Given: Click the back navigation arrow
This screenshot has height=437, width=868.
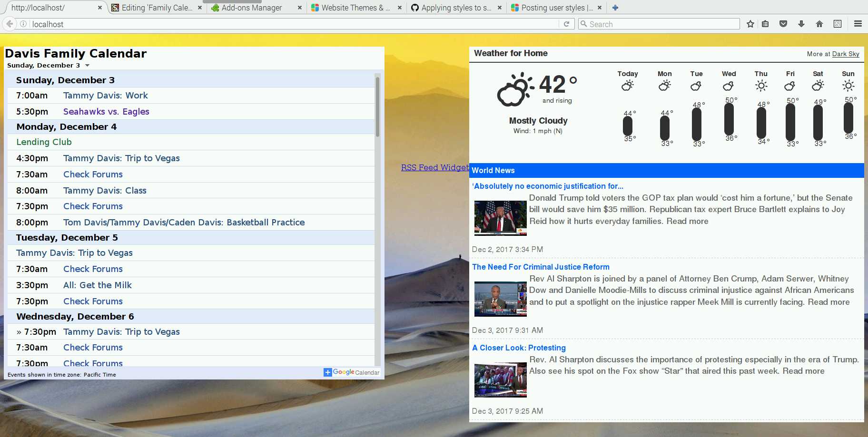Looking at the screenshot, I should 9,24.
